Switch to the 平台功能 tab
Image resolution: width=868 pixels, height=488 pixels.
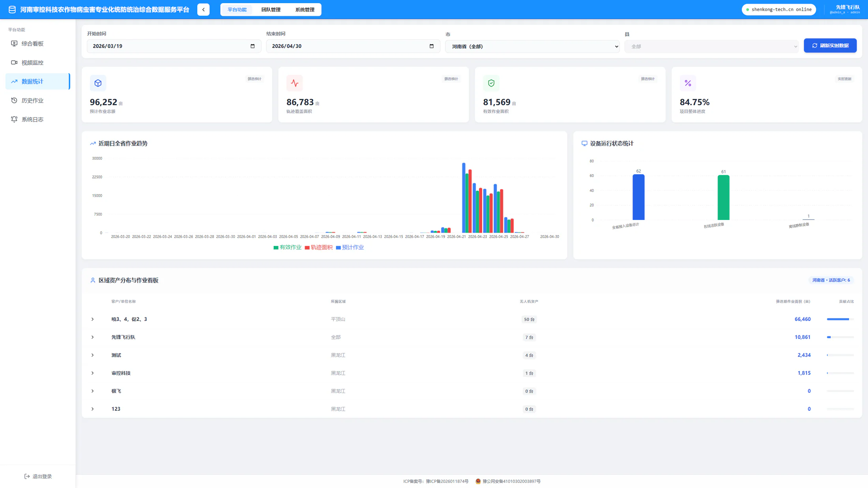tap(237, 9)
